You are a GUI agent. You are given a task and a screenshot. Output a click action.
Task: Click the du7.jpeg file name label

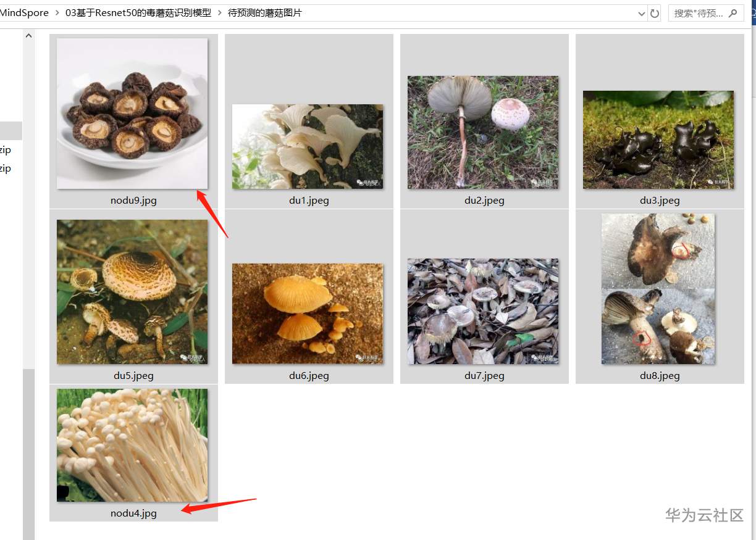pyautogui.click(x=484, y=375)
